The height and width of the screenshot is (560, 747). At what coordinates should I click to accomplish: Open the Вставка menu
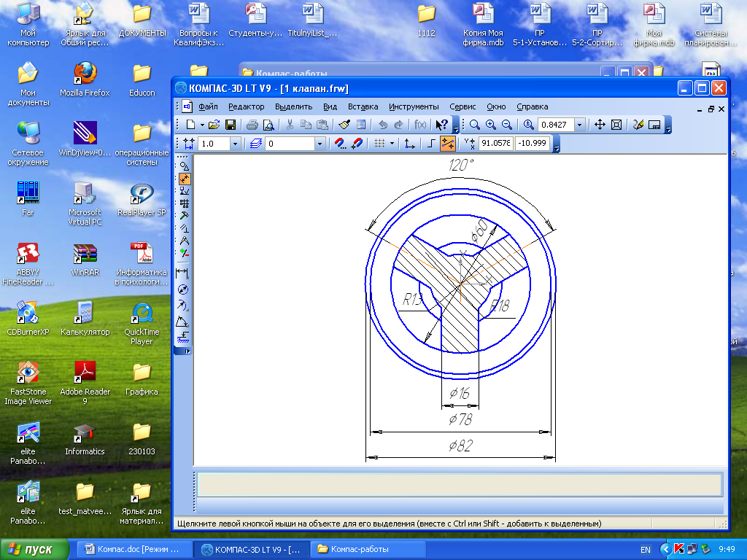pyautogui.click(x=363, y=106)
